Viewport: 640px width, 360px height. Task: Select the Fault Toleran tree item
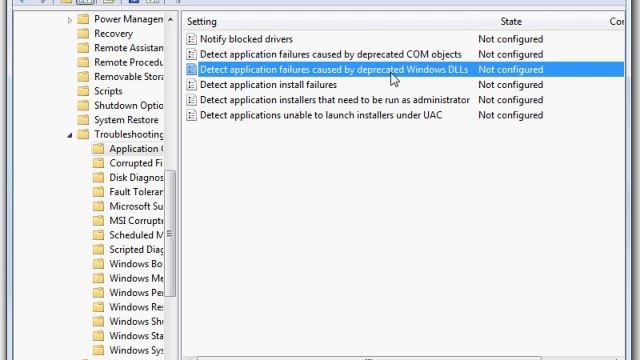pos(136,192)
